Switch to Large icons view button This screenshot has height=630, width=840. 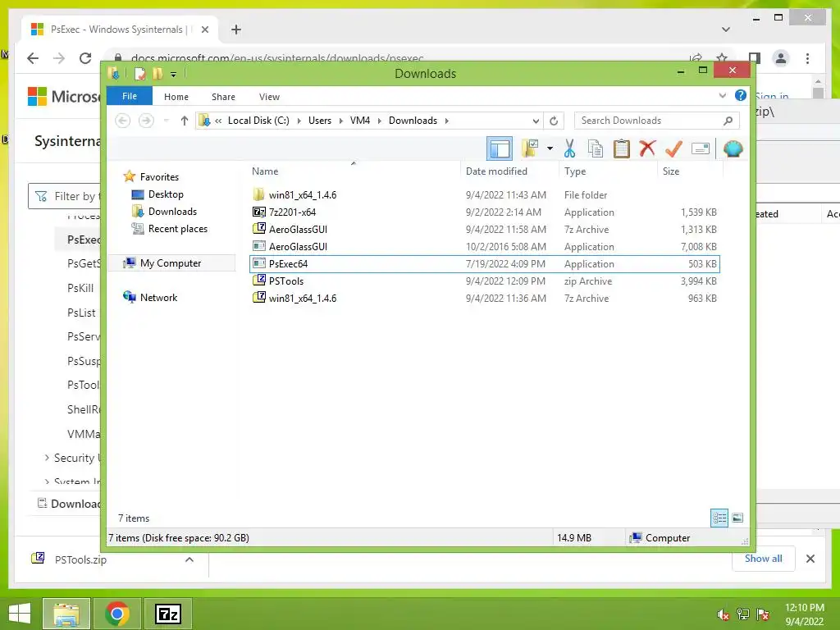[737, 518]
